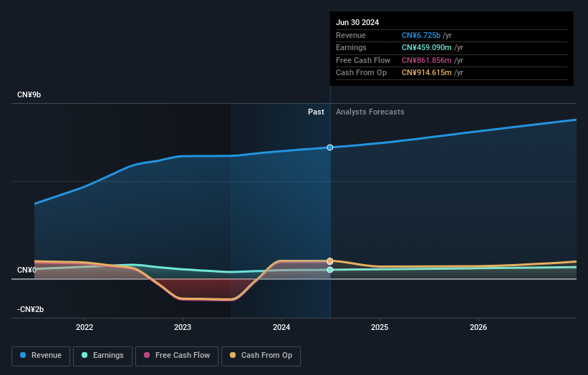Click the Cash From Op label in tooltip
Image resolution: width=588 pixels, height=375 pixels.
(x=361, y=73)
